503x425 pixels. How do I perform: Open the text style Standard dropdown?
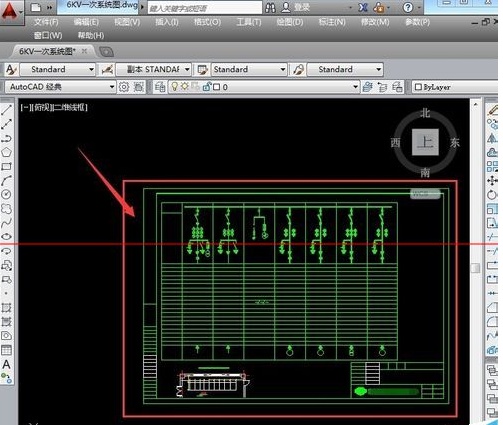pos(58,70)
